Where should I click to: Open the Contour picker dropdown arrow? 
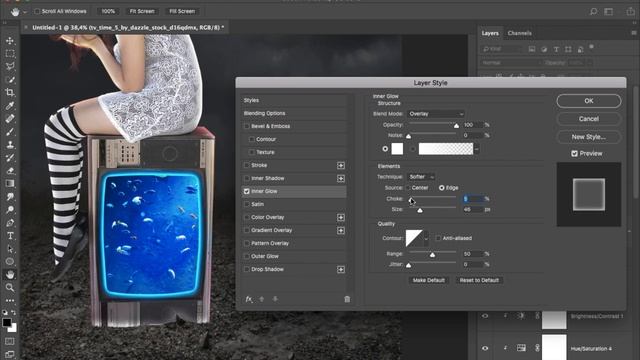(x=426, y=238)
